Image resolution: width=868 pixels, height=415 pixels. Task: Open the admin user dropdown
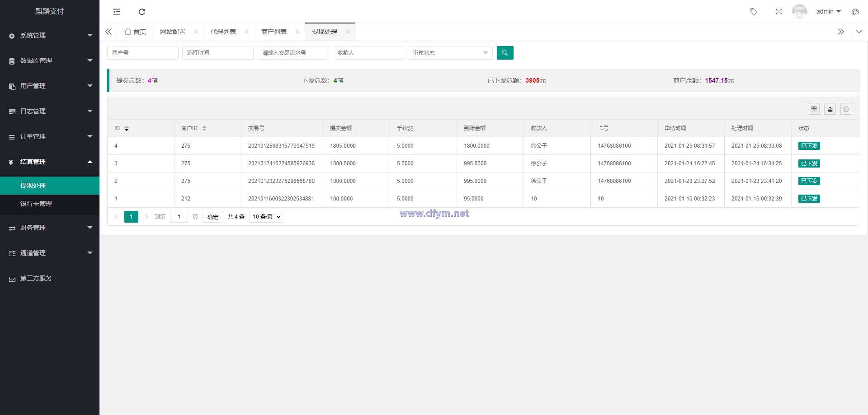coord(828,12)
